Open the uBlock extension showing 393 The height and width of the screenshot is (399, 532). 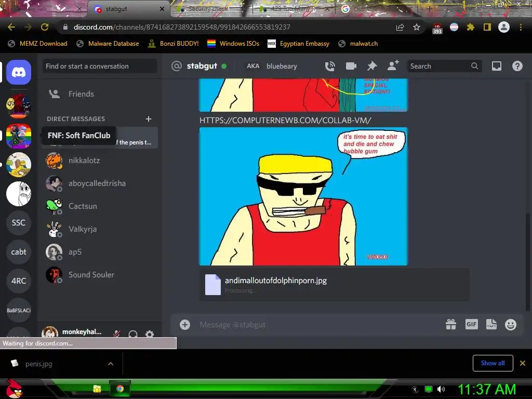(437, 29)
